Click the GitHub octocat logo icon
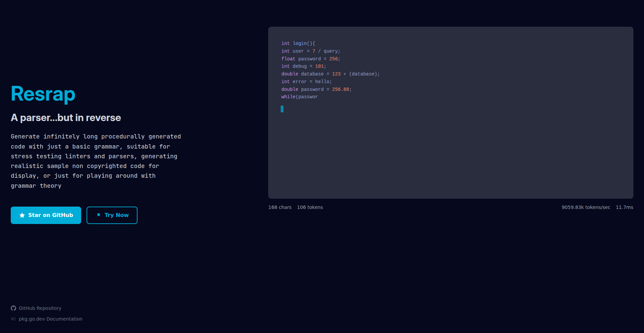Viewport: 644px width, 333px height. point(13,308)
